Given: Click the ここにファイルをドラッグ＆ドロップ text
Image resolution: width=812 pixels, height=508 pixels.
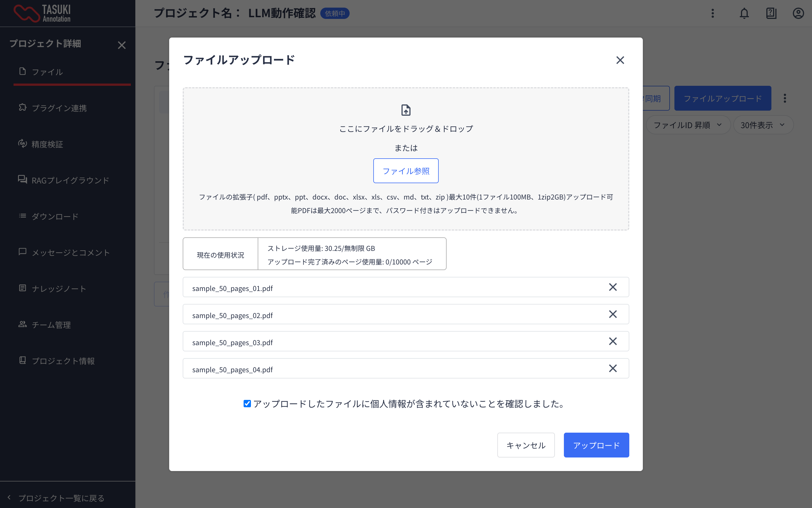Looking at the screenshot, I should coord(406,129).
